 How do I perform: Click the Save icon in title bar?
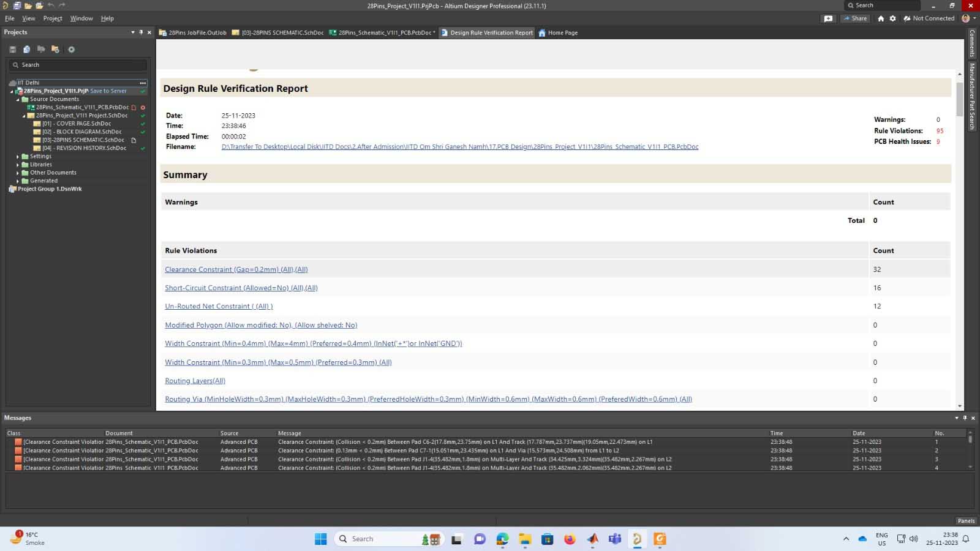[17, 6]
